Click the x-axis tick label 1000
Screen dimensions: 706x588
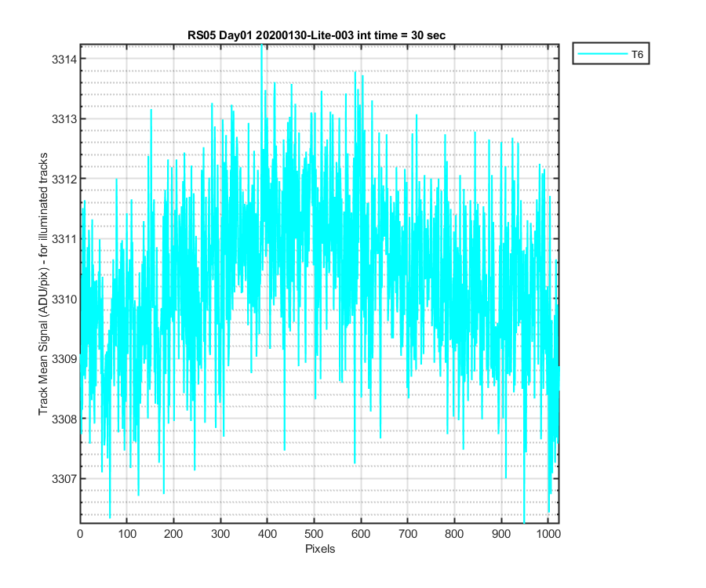click(x=548, y=534)
